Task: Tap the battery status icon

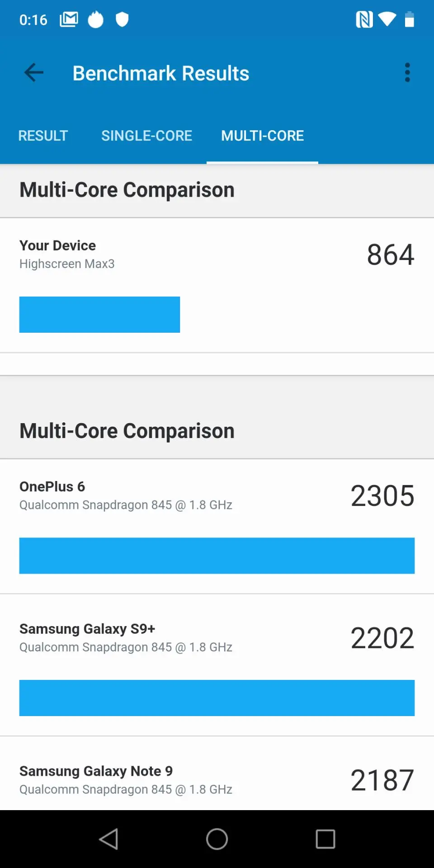Action: [x=409, y=19]
